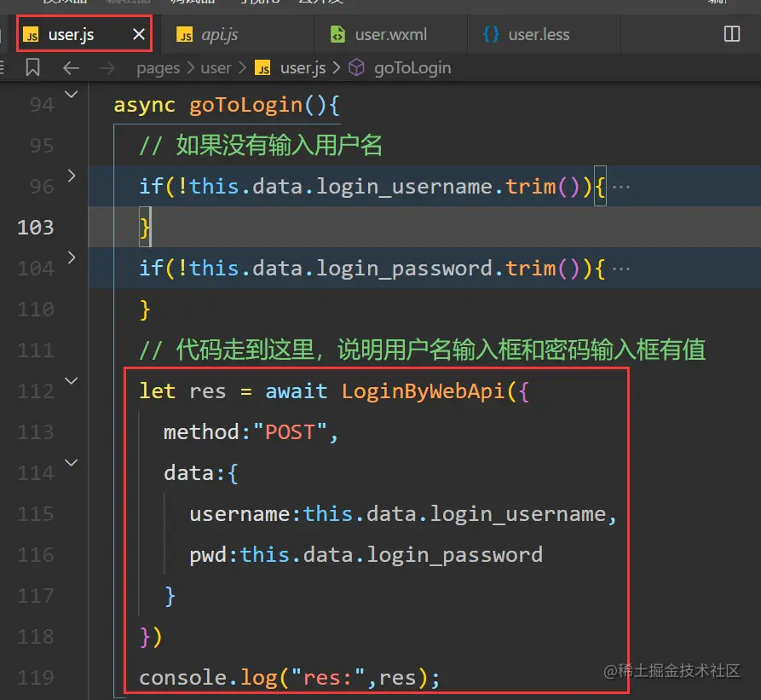Close the user.js tab
This screenshot has width=761, height=700.
point(139,34)
